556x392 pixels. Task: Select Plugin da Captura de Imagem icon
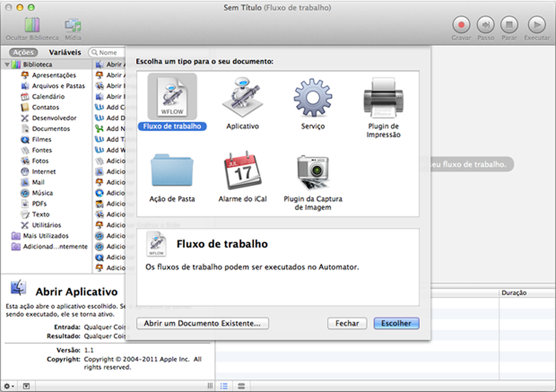(x=312, y=171)
